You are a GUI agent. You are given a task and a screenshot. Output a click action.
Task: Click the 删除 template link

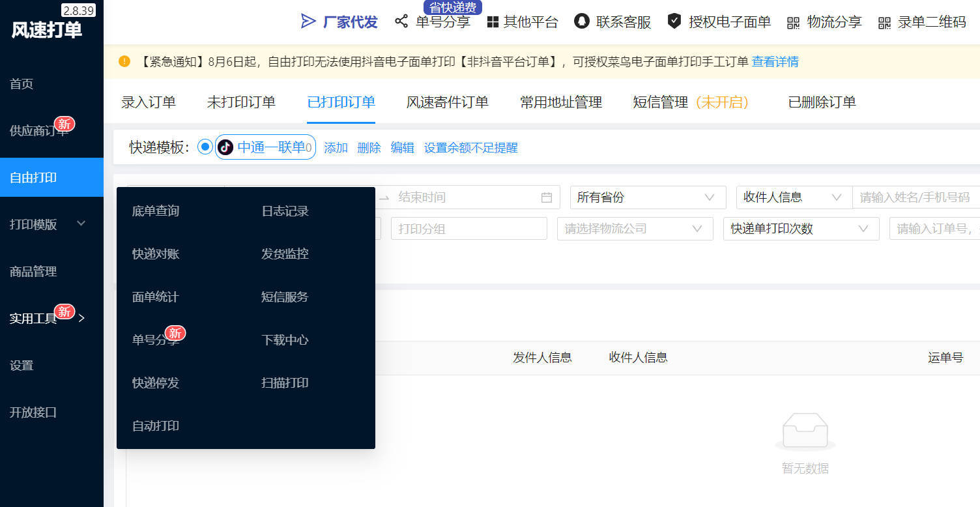click(x=369, y=148)
